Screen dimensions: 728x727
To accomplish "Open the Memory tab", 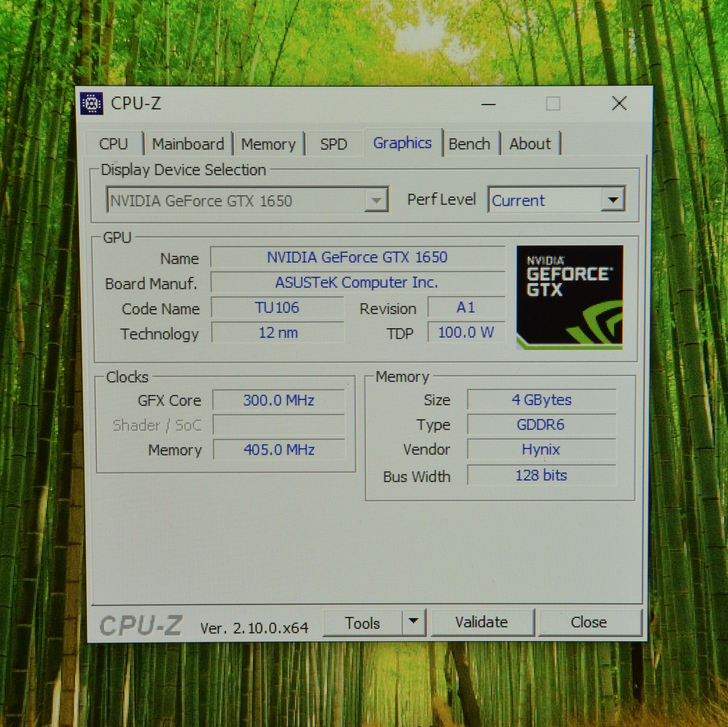I will coord(268,144).
